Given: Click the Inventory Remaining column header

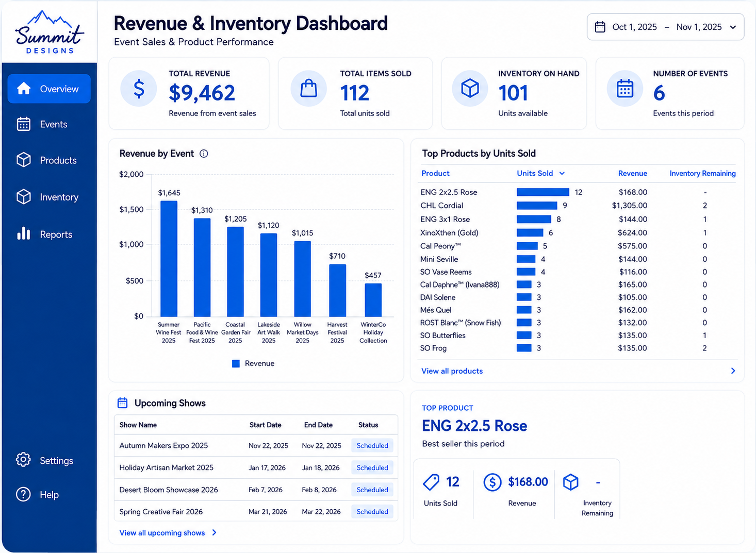Looking at the screenshot, I should (x=702, y=174).
